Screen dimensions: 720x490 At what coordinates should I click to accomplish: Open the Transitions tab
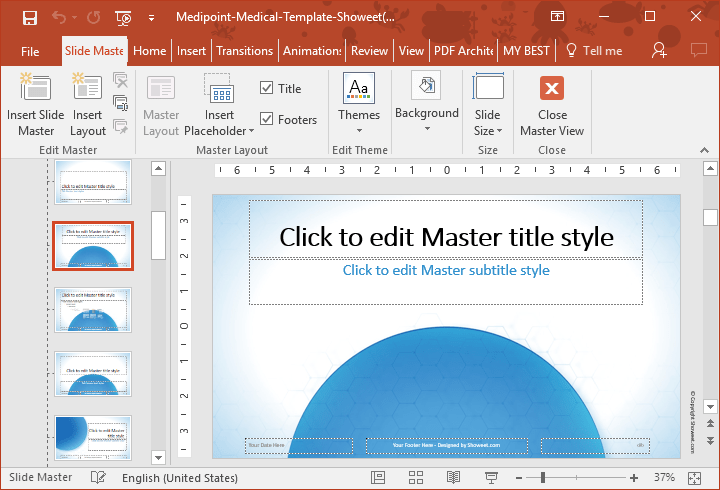tap(244, 51)
